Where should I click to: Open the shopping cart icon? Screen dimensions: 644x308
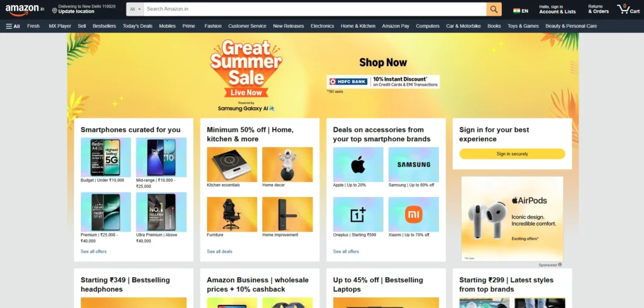628,9
